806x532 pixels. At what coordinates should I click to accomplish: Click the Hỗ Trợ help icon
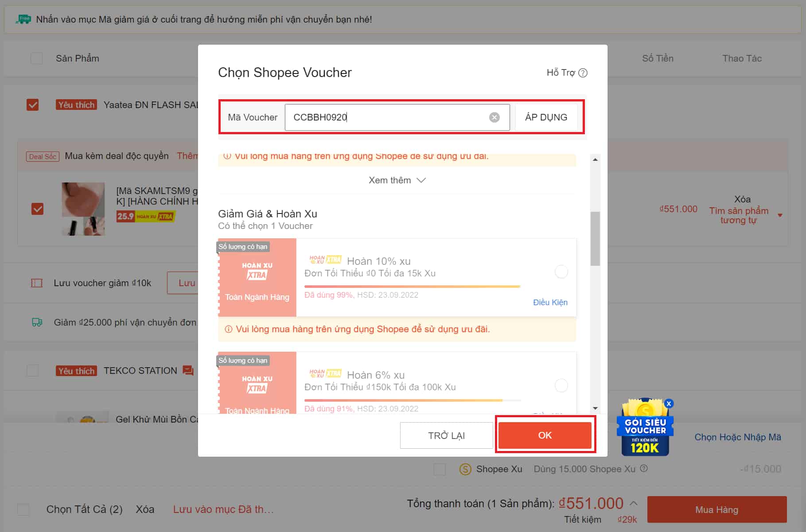point(583,73)
